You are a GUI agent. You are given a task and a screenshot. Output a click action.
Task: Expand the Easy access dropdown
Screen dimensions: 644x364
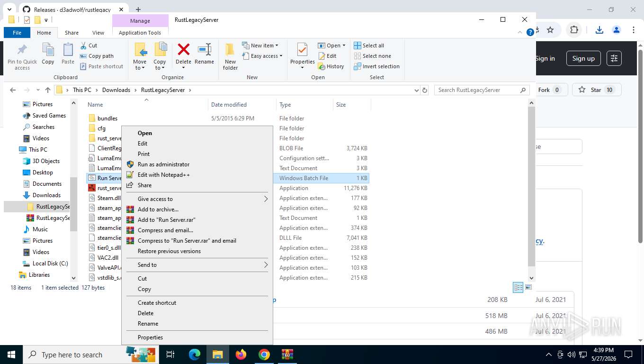point(262,56)
